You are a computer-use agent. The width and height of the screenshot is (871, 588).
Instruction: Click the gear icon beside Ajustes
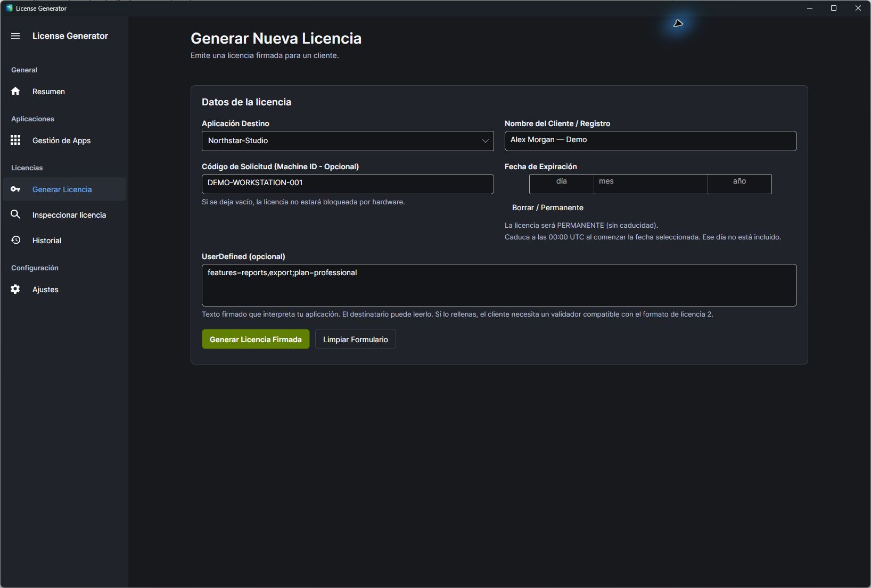pyautogui.click(x=15, y=289)
